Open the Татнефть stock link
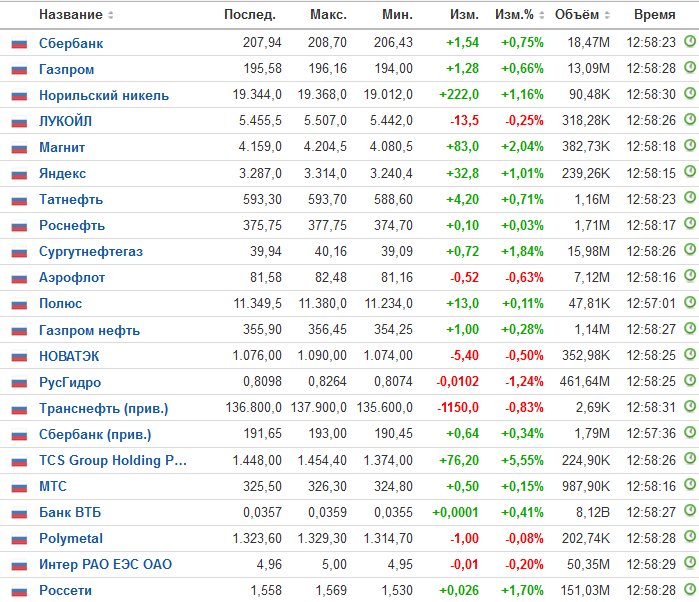 (71, 199)
